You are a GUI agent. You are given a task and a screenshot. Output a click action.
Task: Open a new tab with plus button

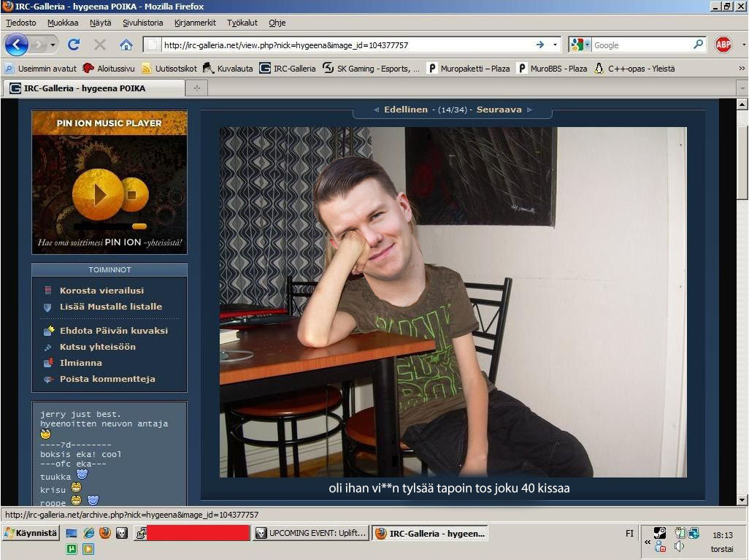(196, 88)
